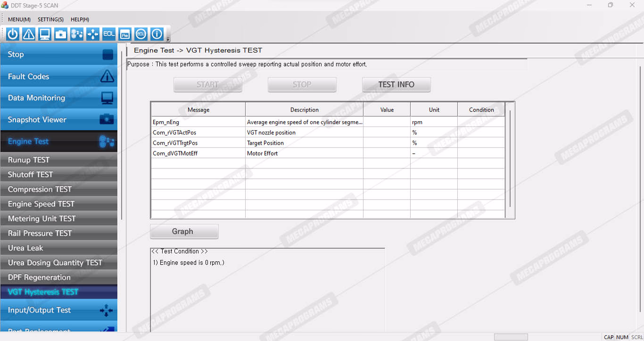This screenshot has height=341, width=644.
Task: Open fault codes via warning triangle toolbar icon
Action: pos(29,34)
